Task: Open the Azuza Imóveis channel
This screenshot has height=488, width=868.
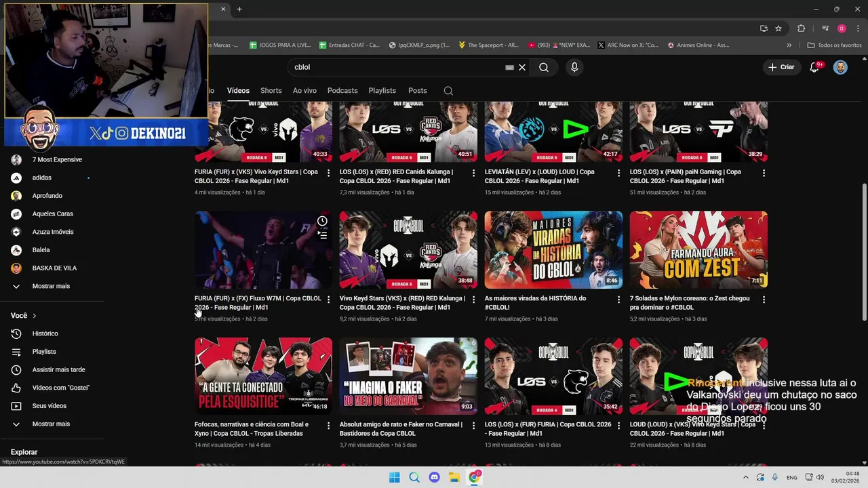Action: [52, 232]
